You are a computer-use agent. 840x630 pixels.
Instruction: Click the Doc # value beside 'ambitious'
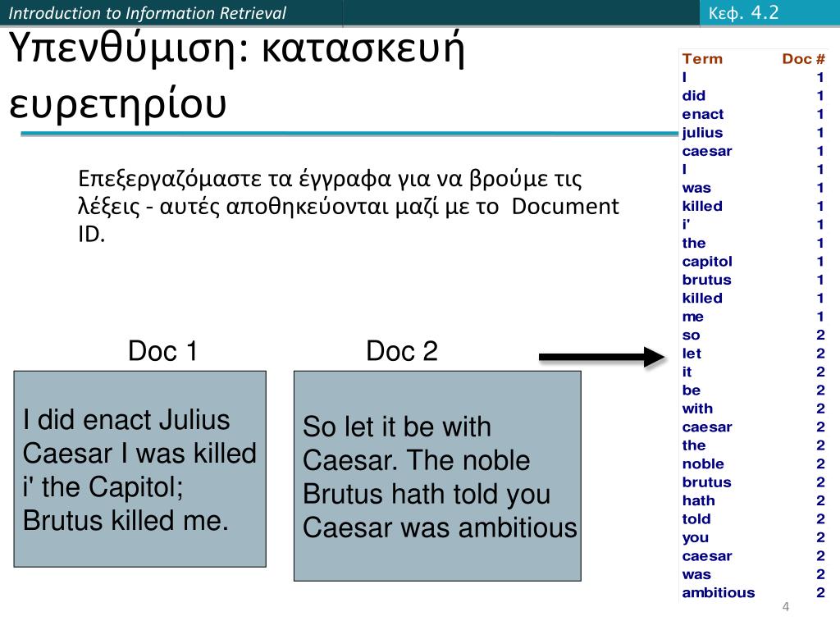(820, 593)
